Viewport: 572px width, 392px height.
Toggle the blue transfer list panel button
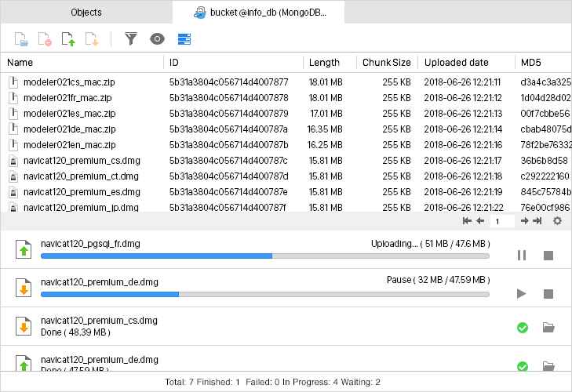click(x=184, y=39)
